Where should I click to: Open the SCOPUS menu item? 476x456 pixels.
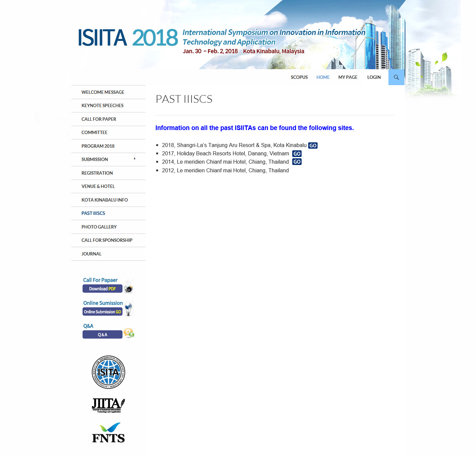click(x=299, y=77)
